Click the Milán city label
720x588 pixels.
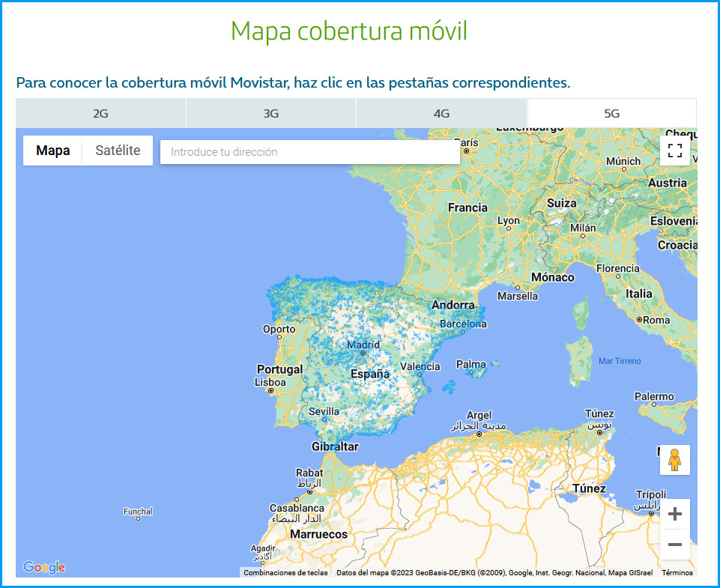click(x=583, y=228)
